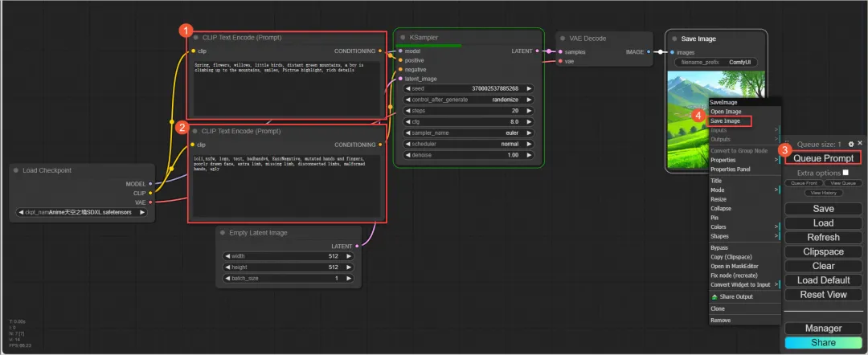Open the scheduler normal dropdown
This screenshot has width=868, height=355.
pyautogui.click(x=469, y=144)
